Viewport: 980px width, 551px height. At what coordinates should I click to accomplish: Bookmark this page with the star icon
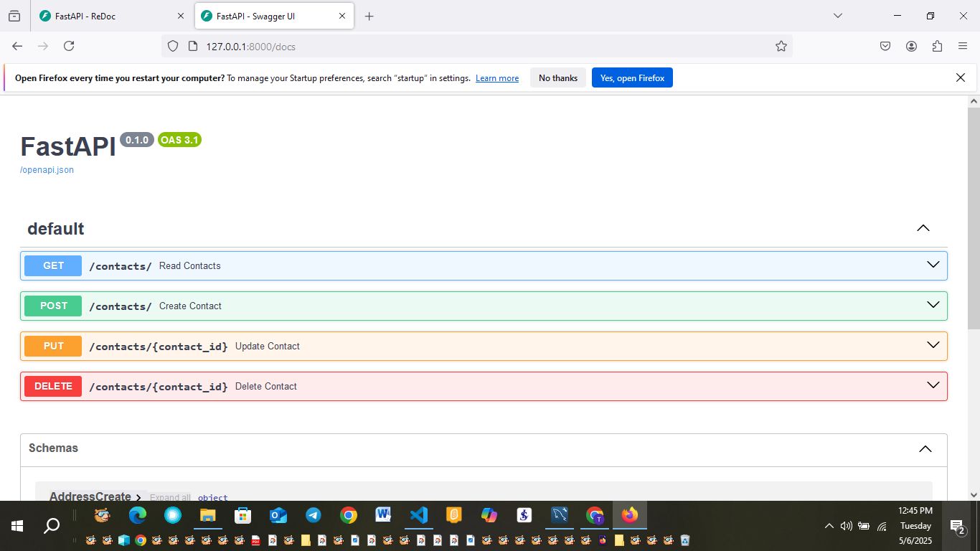click(781, 46)
